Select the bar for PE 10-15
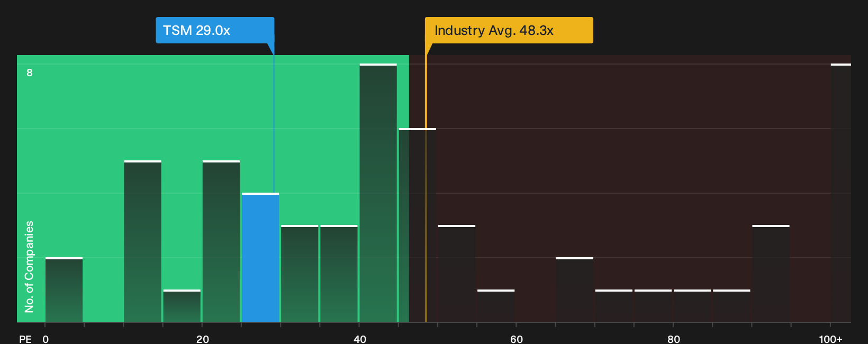This screenshot has width=868, height=344. [x=142, y=241]
